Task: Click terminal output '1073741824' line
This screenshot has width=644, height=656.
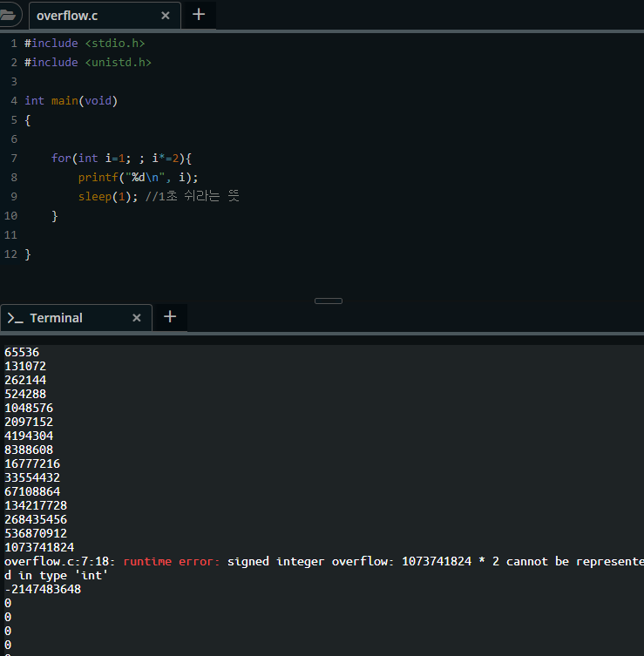Action: tap(39, 547)
